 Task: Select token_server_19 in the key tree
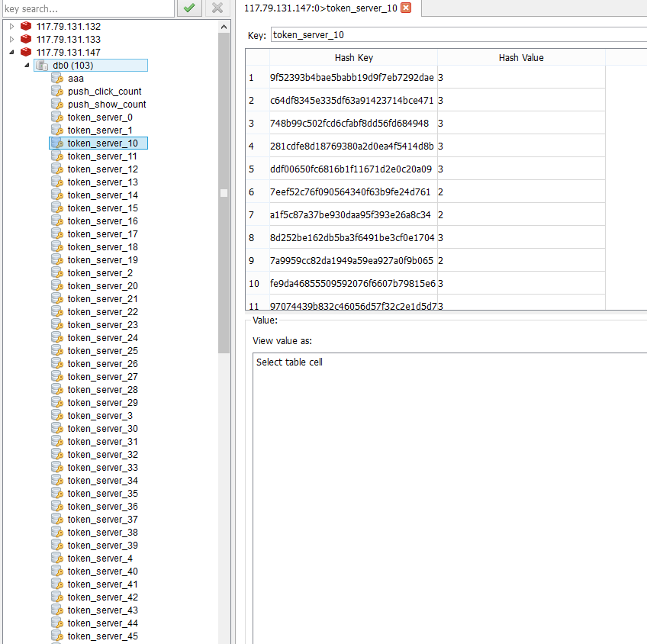pyautogui.click(x=103, y=260)
